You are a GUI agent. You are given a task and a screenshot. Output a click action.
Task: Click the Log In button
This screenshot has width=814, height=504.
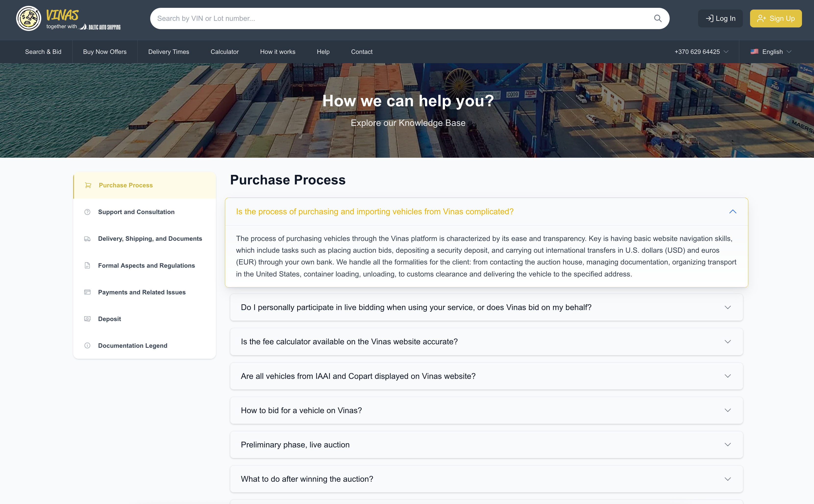coord(720,18)
